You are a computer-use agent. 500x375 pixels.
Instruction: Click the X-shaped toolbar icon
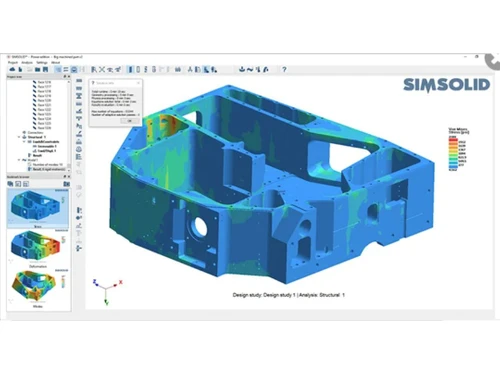(102, 69)
